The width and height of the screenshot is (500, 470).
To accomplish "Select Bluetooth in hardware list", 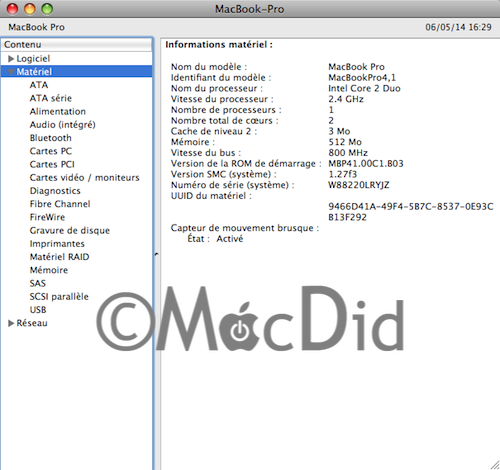I will 51,138.
